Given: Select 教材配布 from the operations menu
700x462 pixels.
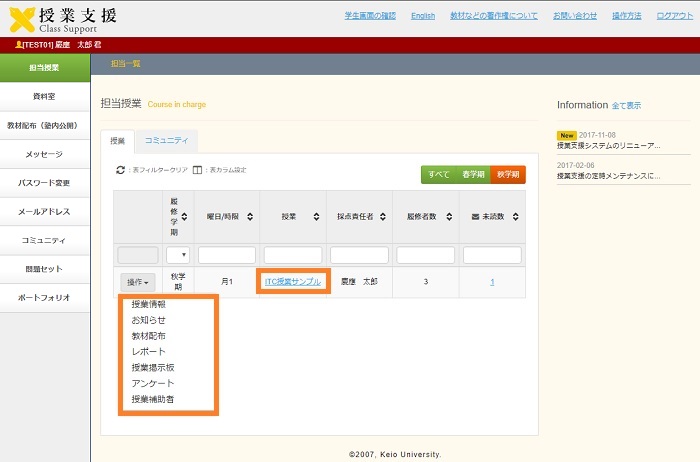Looking at the screenshot, I should click(148, 336).
